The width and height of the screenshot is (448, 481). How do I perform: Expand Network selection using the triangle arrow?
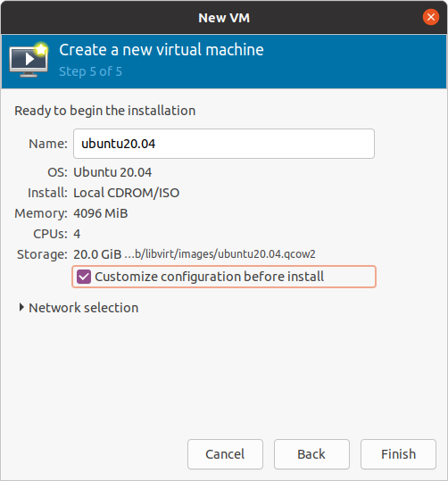(21, 307)
